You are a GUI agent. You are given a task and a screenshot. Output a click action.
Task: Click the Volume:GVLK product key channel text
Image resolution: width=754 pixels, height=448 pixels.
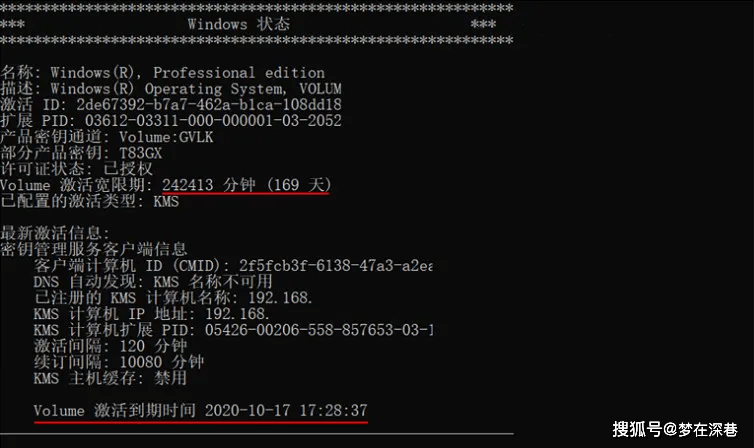pos(166,137)
